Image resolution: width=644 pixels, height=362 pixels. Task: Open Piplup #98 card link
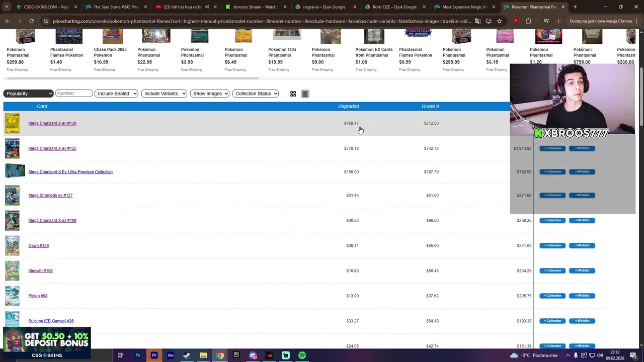38,296
